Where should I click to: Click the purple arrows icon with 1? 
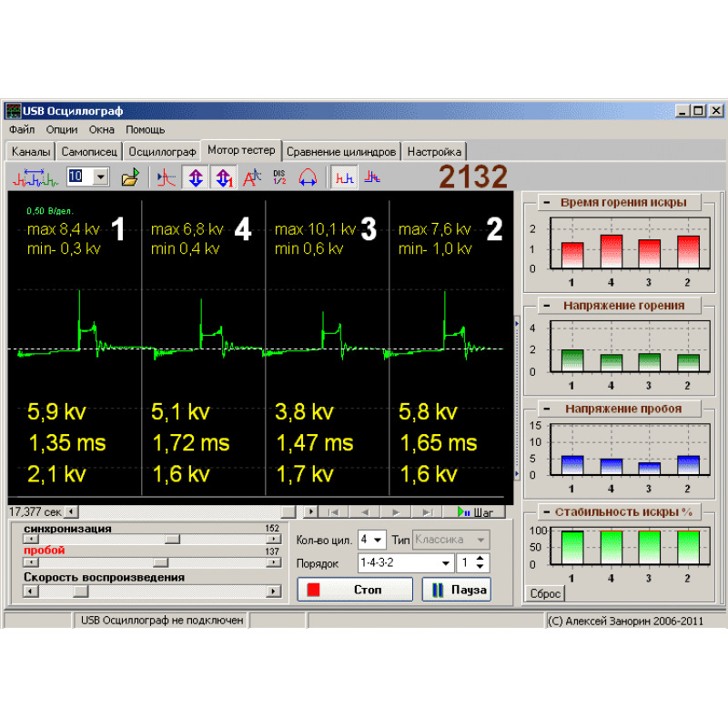(x=223, y=177)
